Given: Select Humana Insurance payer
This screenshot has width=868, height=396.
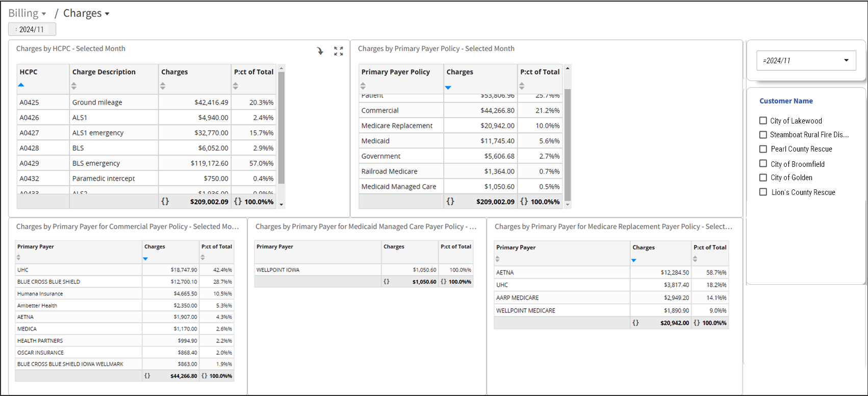Looking at the screenshot, I should click(x=79, y=293).
